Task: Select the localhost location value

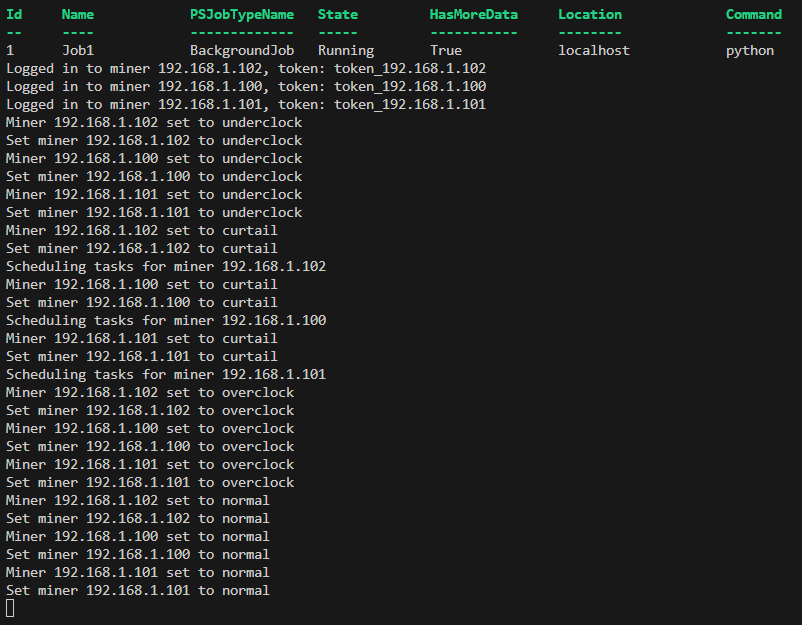Action: point(594,50)
